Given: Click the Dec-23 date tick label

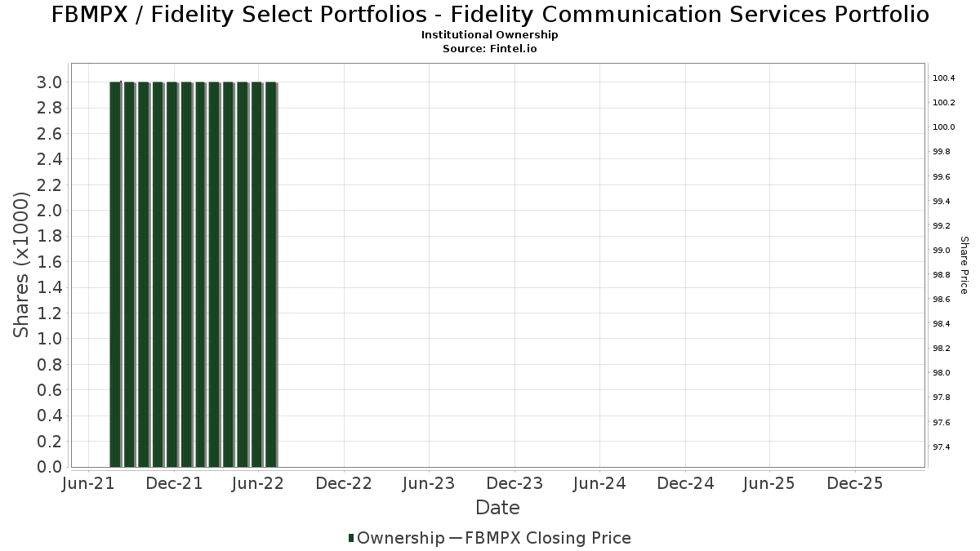Looking at the screenshot, I should [514, 483].
